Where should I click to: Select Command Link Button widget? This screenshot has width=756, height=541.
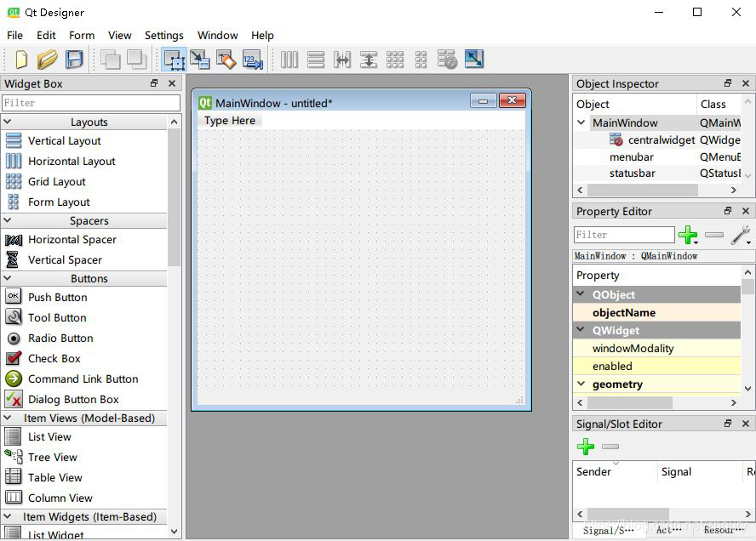click(x=84, y=379)
